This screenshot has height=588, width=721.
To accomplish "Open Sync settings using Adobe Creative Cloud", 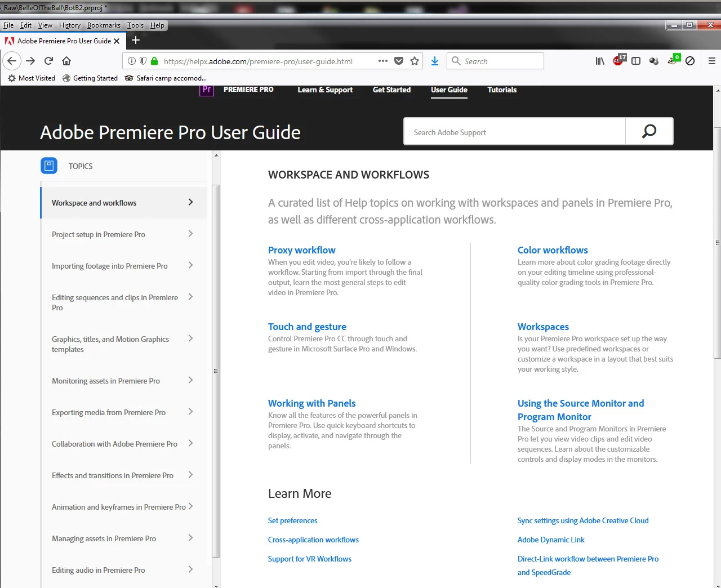I will (583, 520).
